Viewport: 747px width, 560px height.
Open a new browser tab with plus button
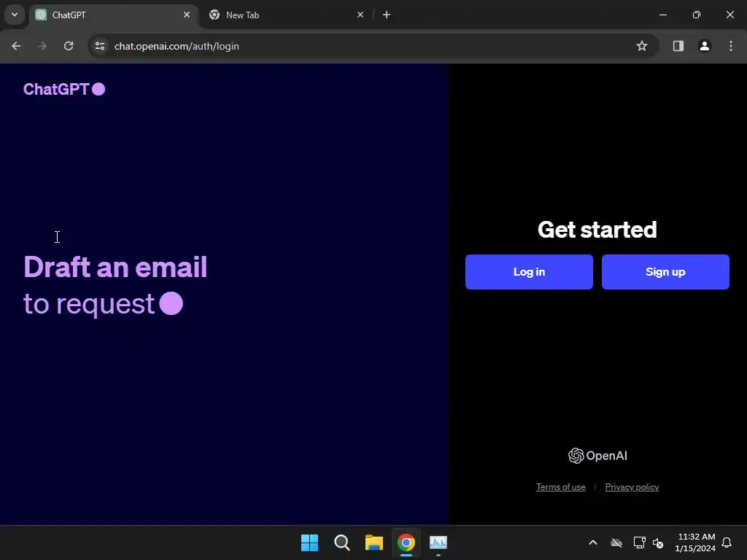point(387,15)
